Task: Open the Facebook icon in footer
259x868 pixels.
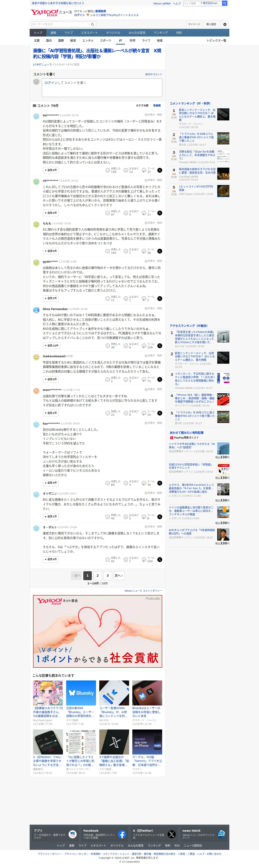Action: (122, 834)
